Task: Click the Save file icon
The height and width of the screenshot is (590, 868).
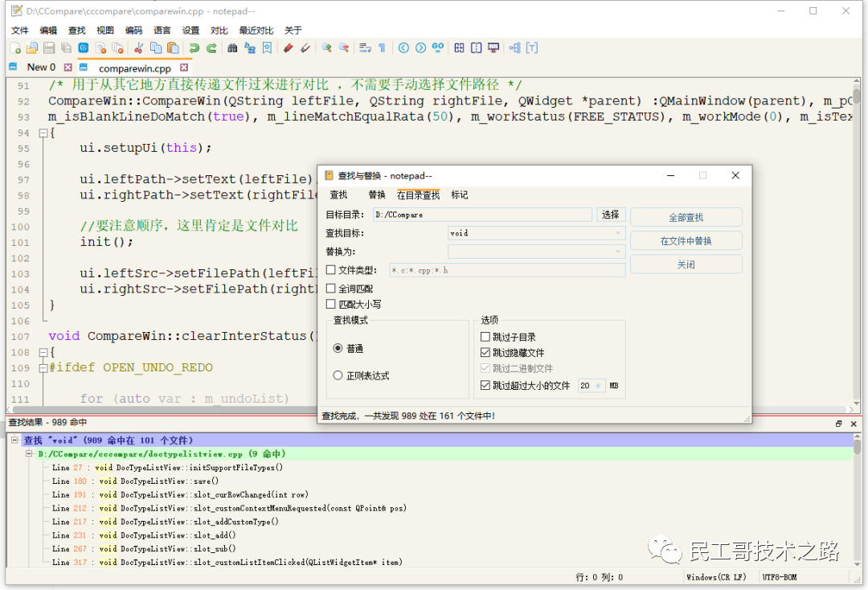Action: (x=48, y=48)
